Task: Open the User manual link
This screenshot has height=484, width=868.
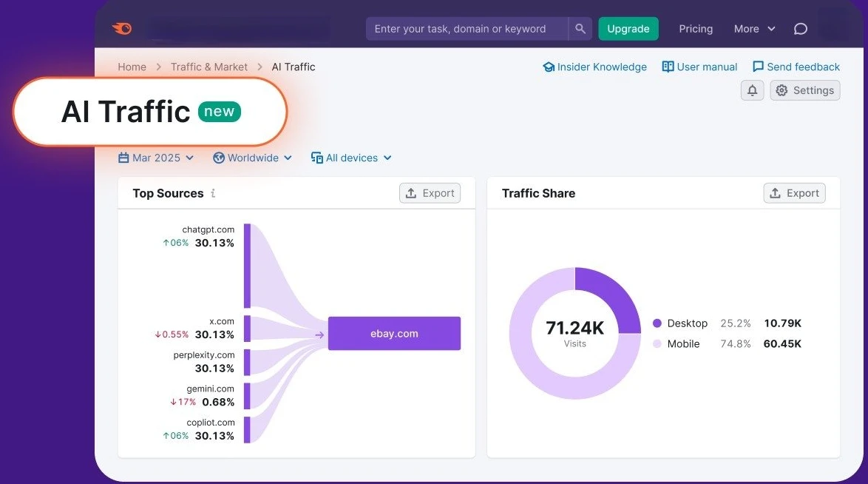Action: point(699,67)
